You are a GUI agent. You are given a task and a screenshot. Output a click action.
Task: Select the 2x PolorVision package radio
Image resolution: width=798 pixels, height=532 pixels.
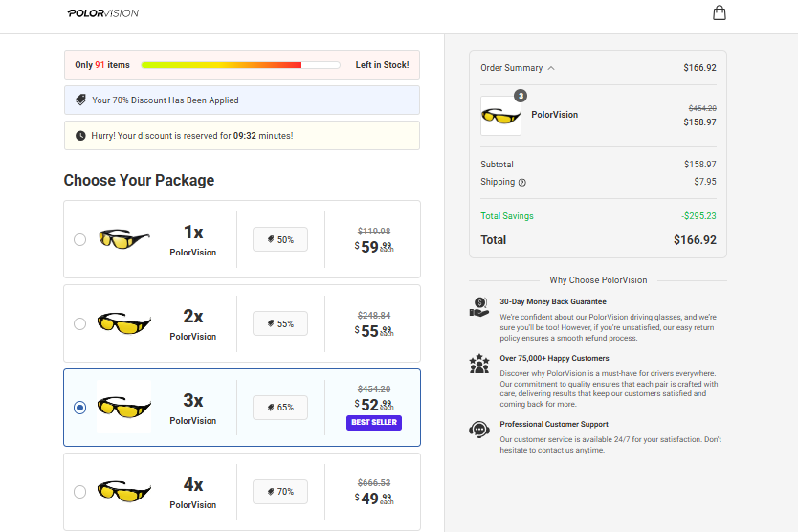pyautogui.click(x=80, y=323)
